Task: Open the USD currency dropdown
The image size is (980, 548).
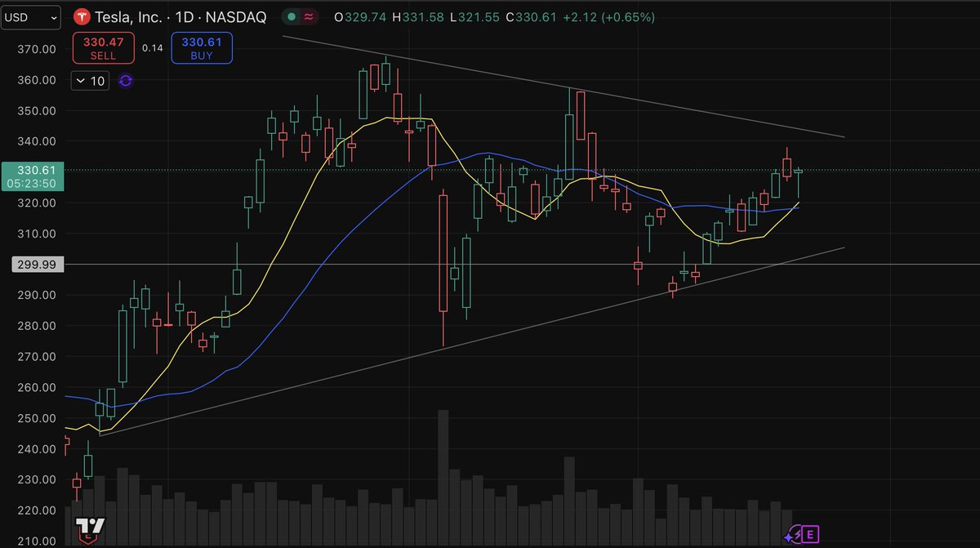Action: (32, 16)
